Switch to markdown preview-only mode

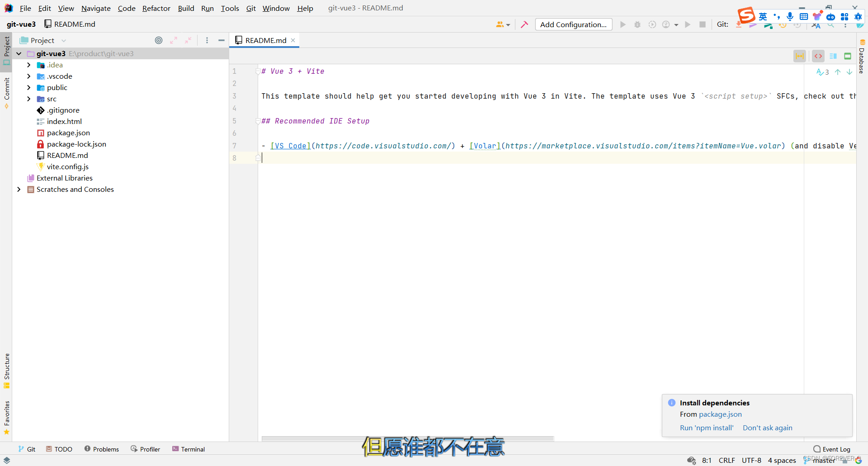848,56
